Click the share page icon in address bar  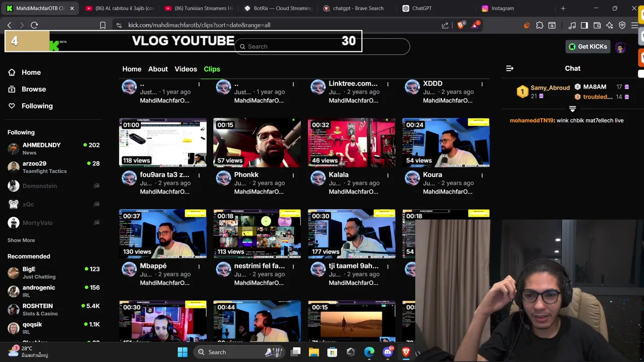[445, 25]
